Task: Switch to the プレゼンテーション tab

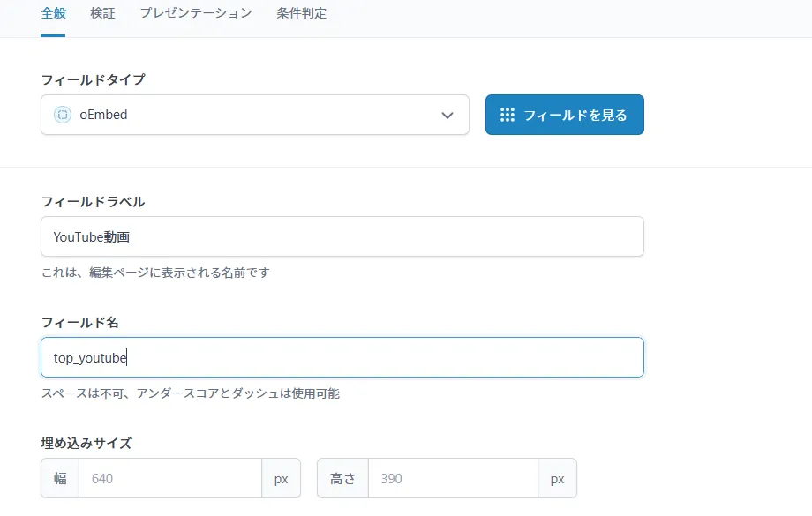Action: (195, 13)
